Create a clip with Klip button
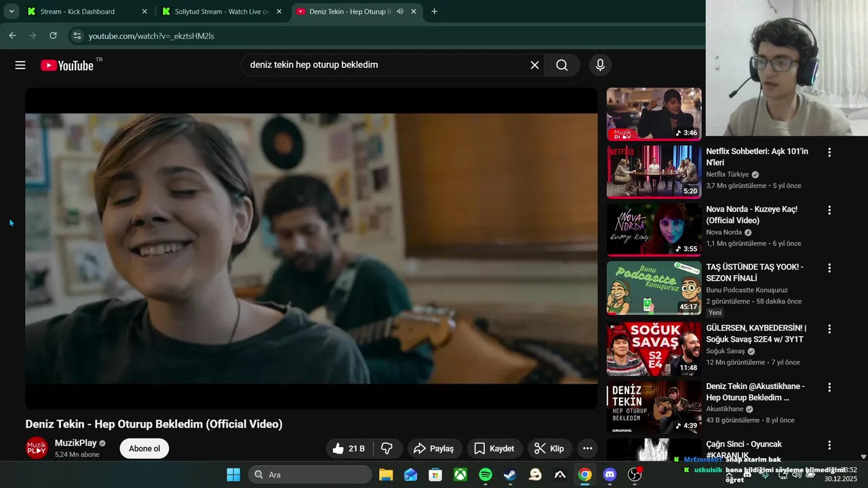 click(x=550, y=448)
